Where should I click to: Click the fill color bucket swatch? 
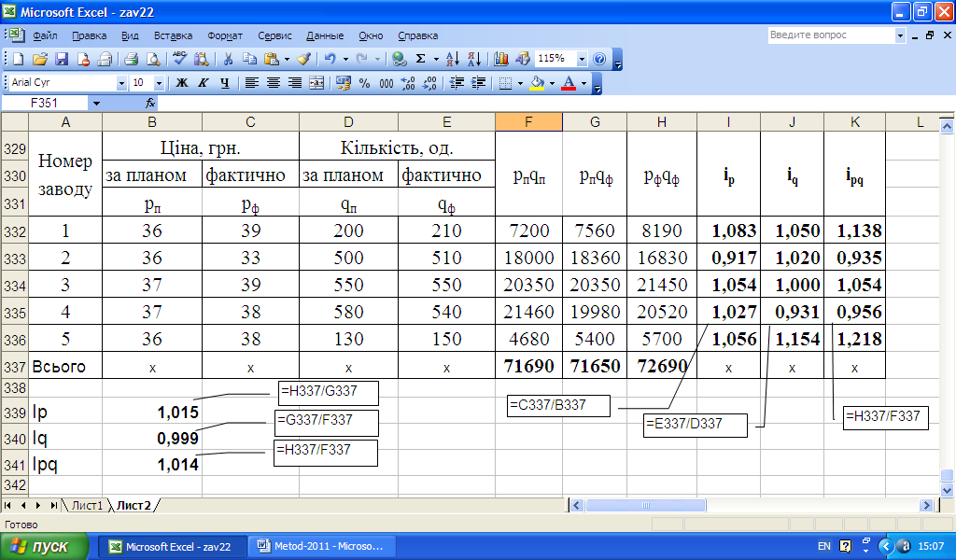(x=537, y=83)
